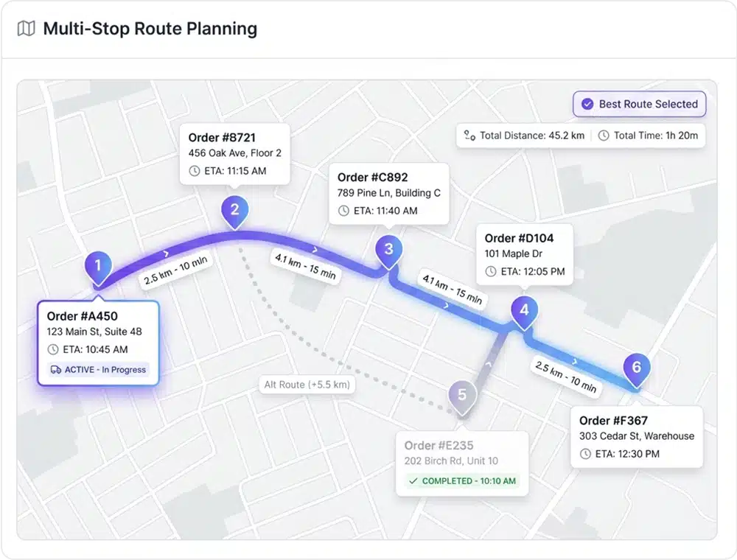This screenshot has width=737, height=560.
Task: Toggle the COMPLETED - 10:10 AM status
Action: [461, 480]
